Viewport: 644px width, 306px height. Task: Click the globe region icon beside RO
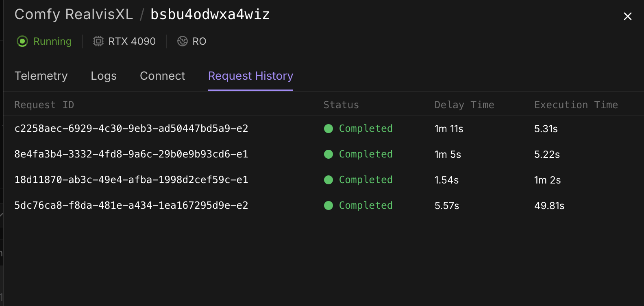coord(183,41)
